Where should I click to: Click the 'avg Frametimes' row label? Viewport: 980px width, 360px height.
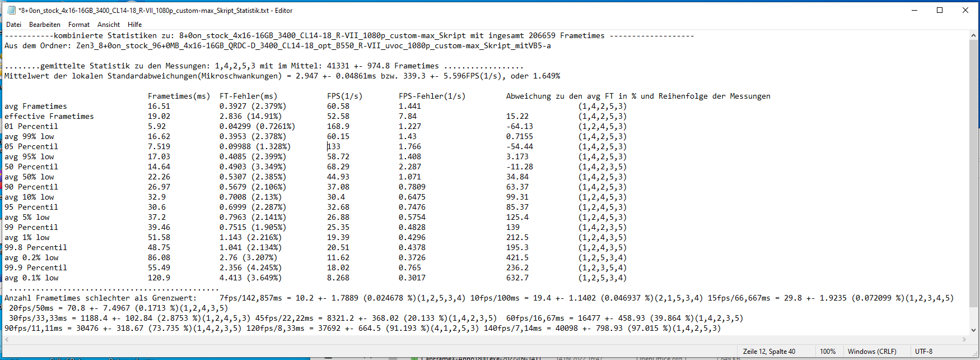click(36, 107)
